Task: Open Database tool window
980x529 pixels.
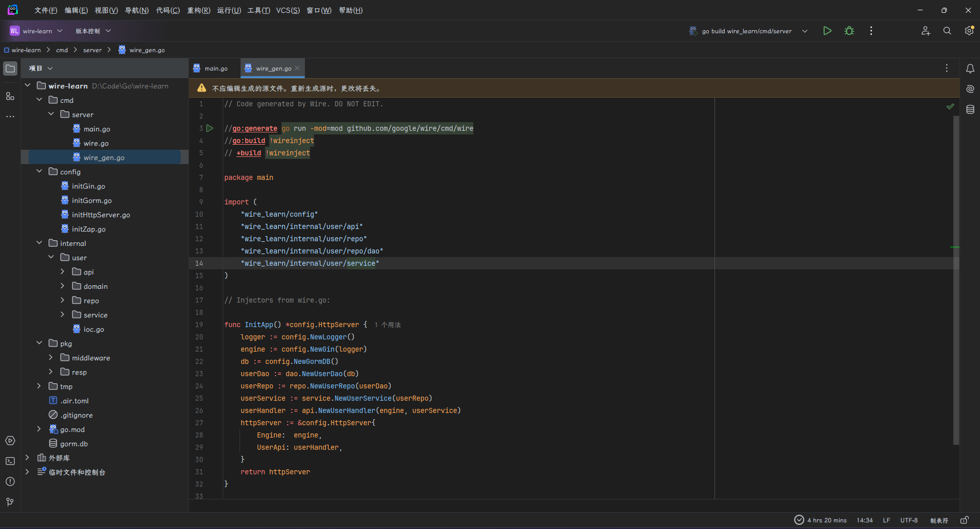Action: (x=970, y=109)
